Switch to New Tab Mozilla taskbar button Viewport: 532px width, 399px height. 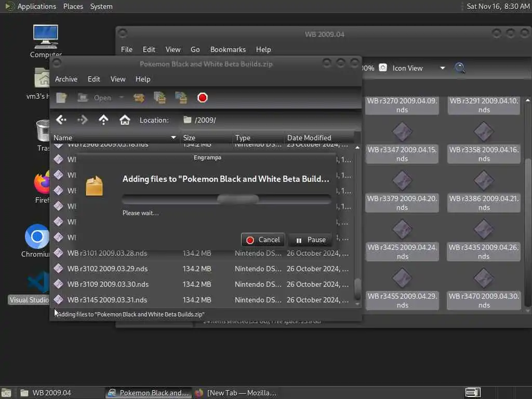click(x=236, y=393)
